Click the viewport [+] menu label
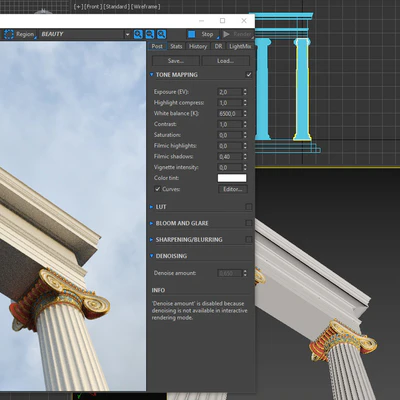Image resolution: width=400 pixels, height=400 pixels. [78, 6]
